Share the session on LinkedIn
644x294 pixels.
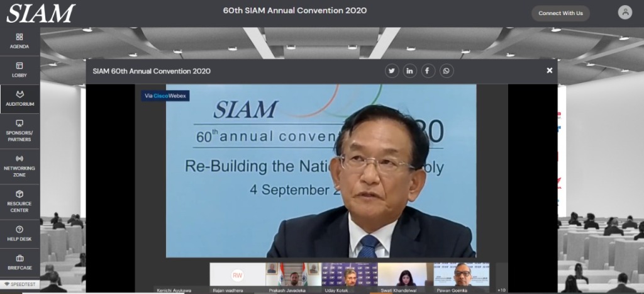(x=409, y=71)
